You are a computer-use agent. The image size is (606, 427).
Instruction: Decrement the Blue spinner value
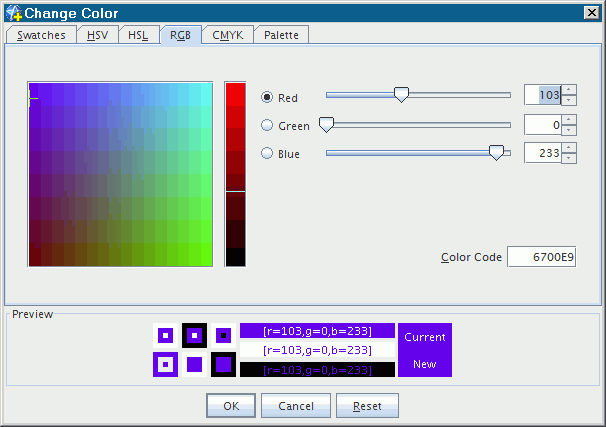tap(569, 158)
